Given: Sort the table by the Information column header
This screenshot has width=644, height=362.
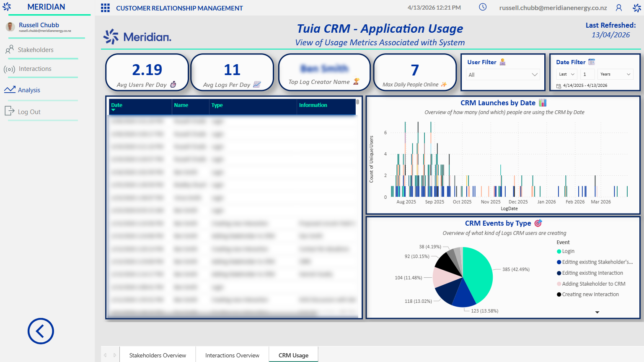Looking at the screenshot, I should [x=313, y=105].
